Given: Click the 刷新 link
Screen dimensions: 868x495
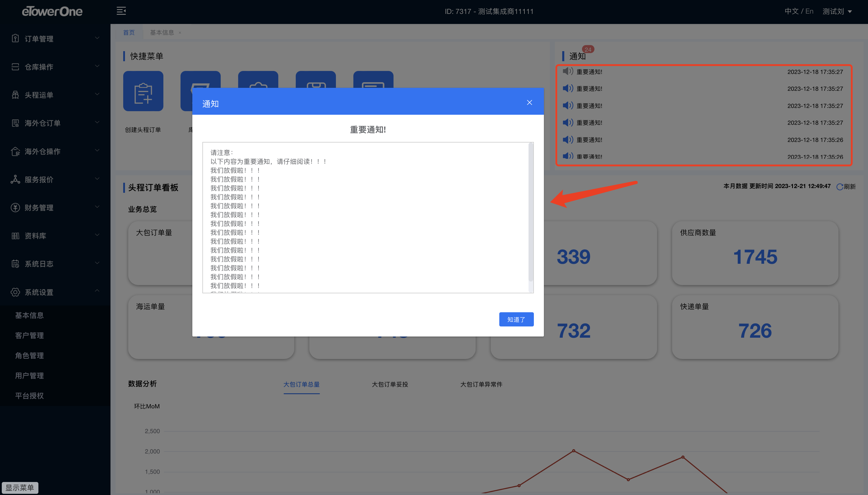Looking at the screenshot, I should 850,187.
